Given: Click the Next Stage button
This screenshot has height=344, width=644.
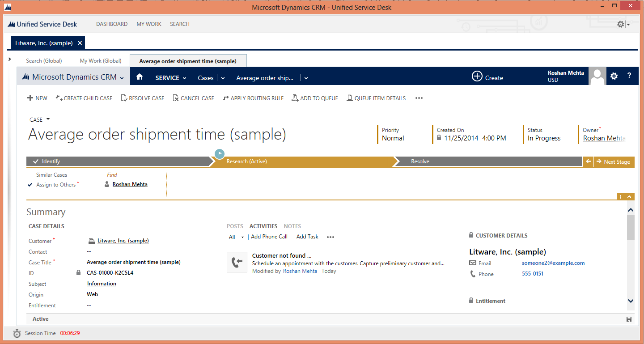Looking at the screenshot, I should 614,162.
